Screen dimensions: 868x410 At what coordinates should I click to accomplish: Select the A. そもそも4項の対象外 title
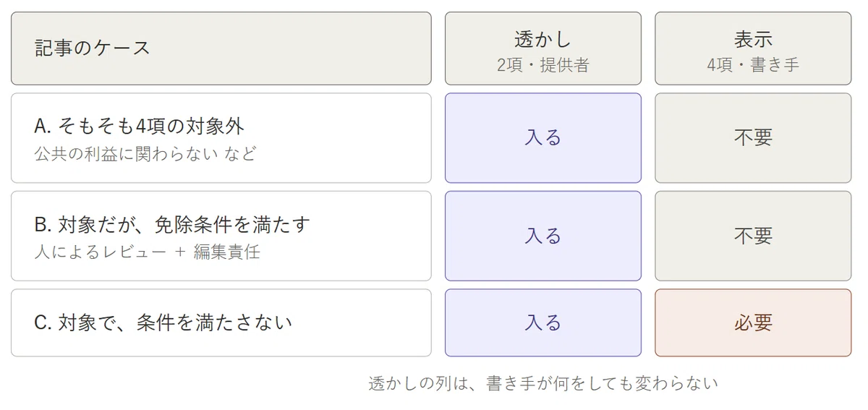click(139, 127)
